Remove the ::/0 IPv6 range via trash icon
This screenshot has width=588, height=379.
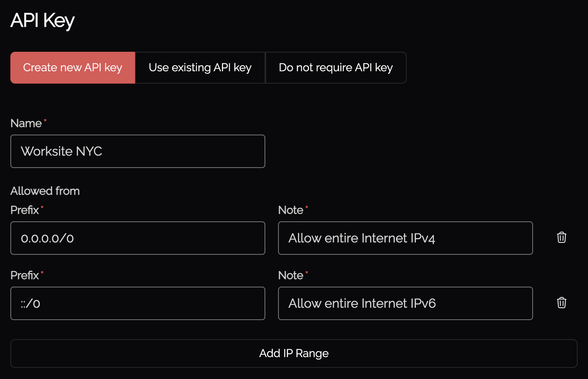(x=561, y=303)
